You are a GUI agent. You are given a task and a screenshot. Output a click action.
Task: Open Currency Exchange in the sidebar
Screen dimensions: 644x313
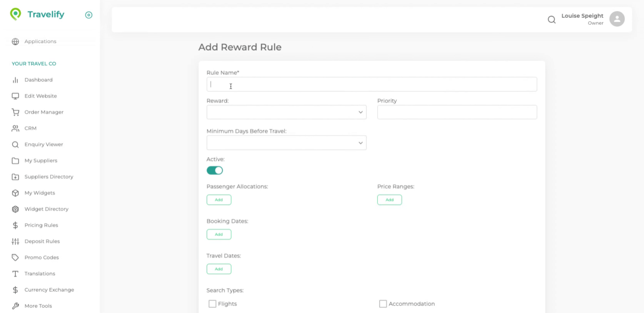point(49,290)
